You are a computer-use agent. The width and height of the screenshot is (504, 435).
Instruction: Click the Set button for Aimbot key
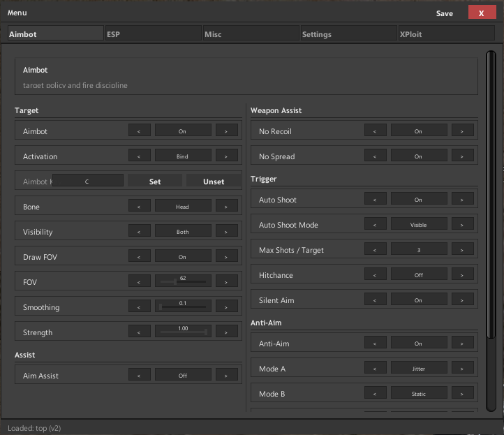click(155, 181)
